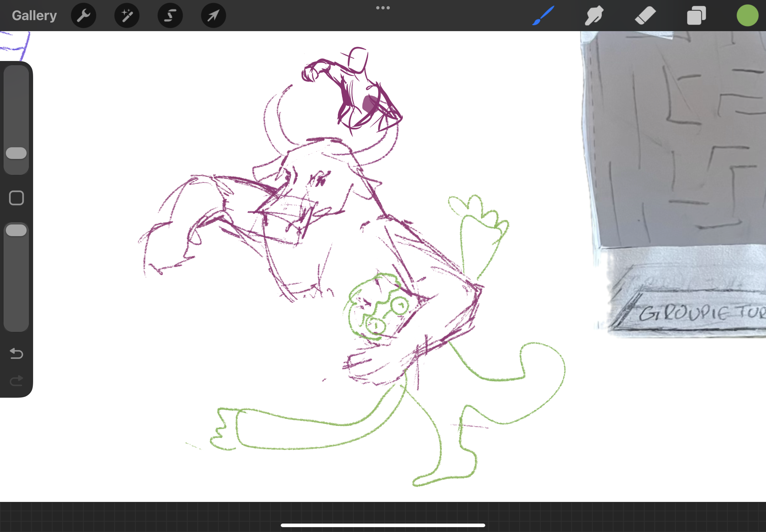Viewport: 766px width, 532px height.
Task: Select the Eraser tool
Action: coord(645,15)
